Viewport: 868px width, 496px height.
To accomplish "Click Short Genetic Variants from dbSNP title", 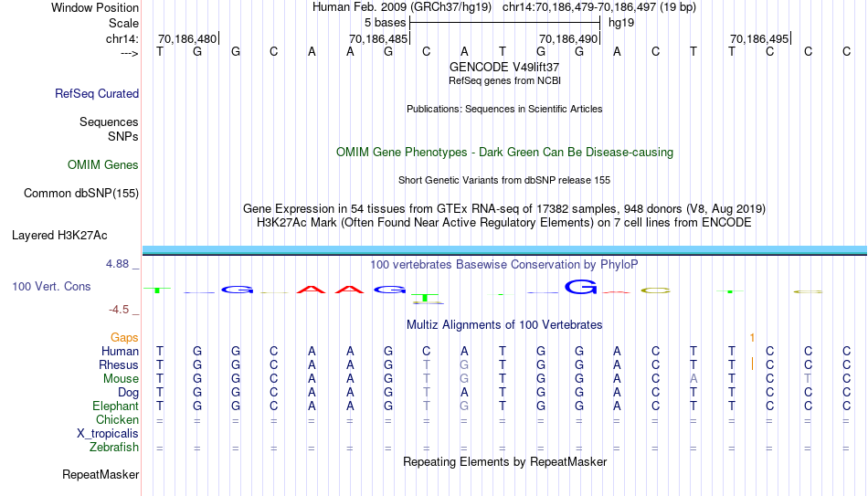I will click(x=504, y=181).
